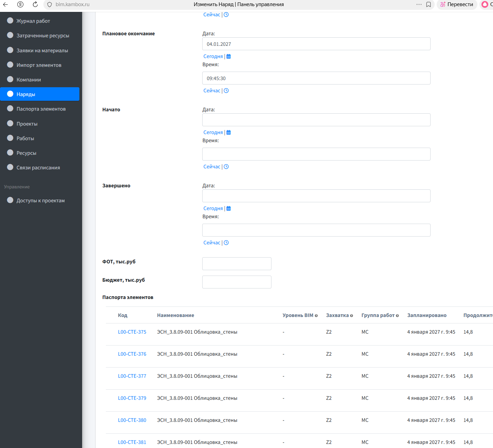493x448 pixels.
Task: Click the Запланировано column header
Action: pyautogui.click(x=427, y=315)
